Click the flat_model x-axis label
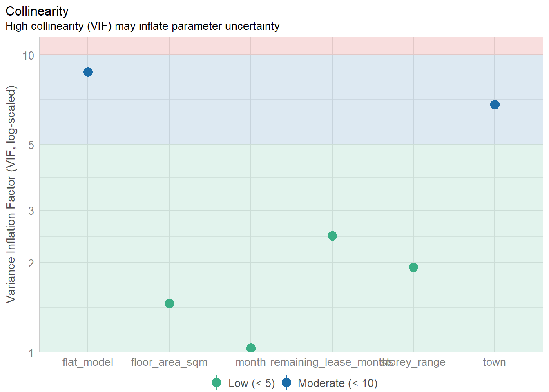 (x=87, y=362)
